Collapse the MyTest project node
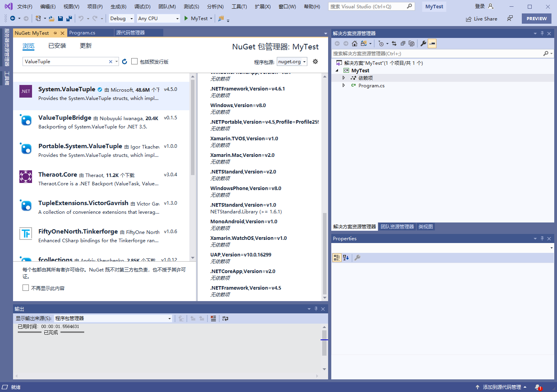This screenshot has width=557, height=392. tap(337, 70)
